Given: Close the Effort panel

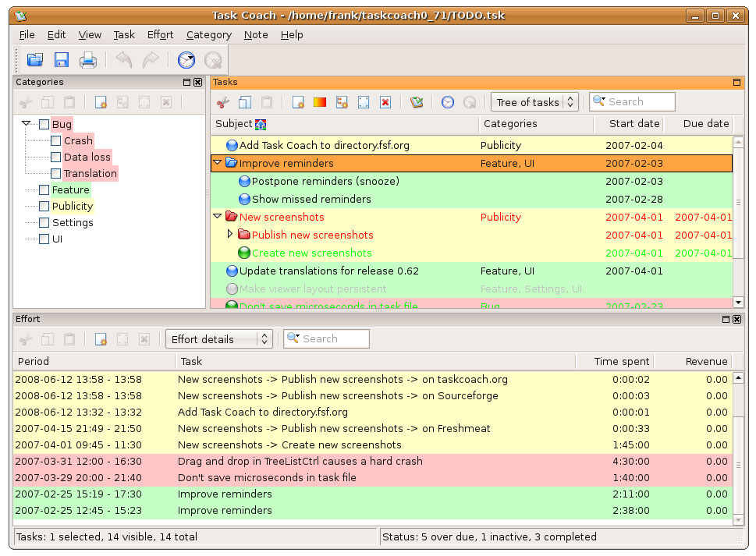Looking at the screenshot, I should [x=736, y=320].
